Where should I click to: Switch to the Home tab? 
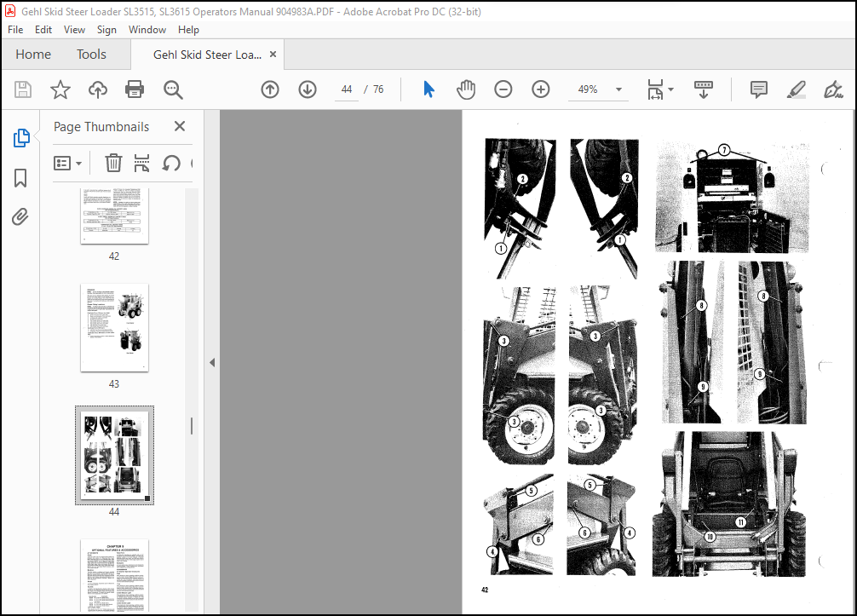[33, 55]
